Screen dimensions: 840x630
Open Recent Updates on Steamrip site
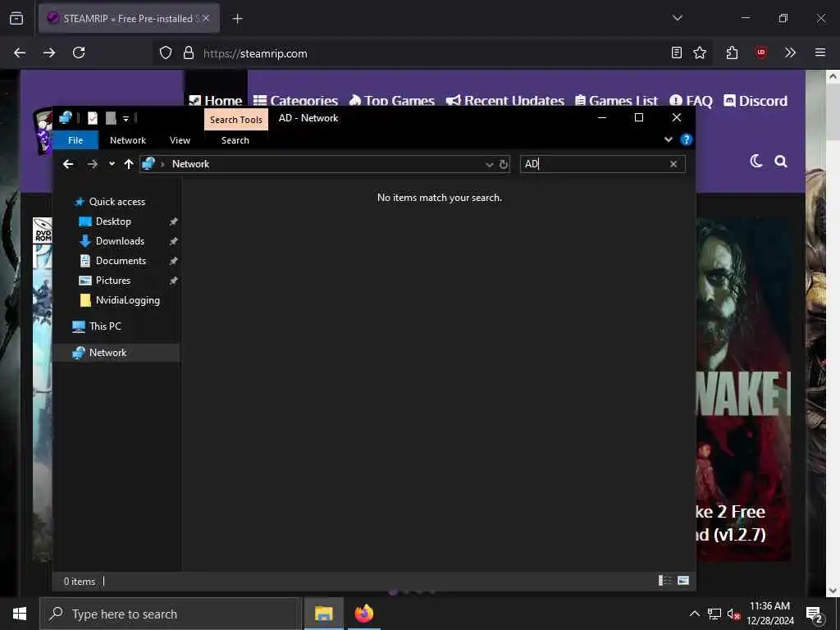click(505, 100)
